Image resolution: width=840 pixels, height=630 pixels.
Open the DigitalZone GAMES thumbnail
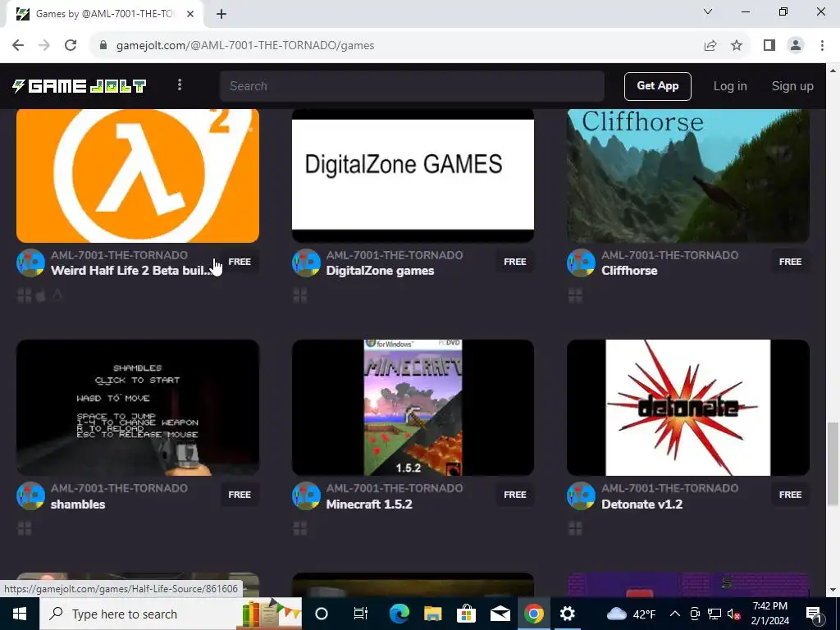[x=413, y=176]
